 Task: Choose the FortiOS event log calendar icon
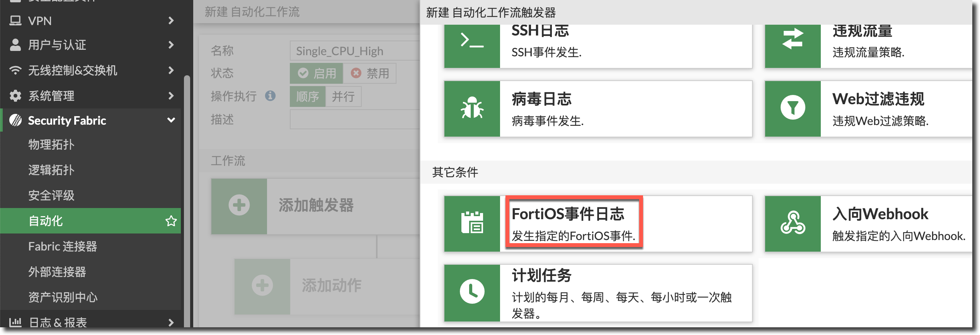pos(472,223)
